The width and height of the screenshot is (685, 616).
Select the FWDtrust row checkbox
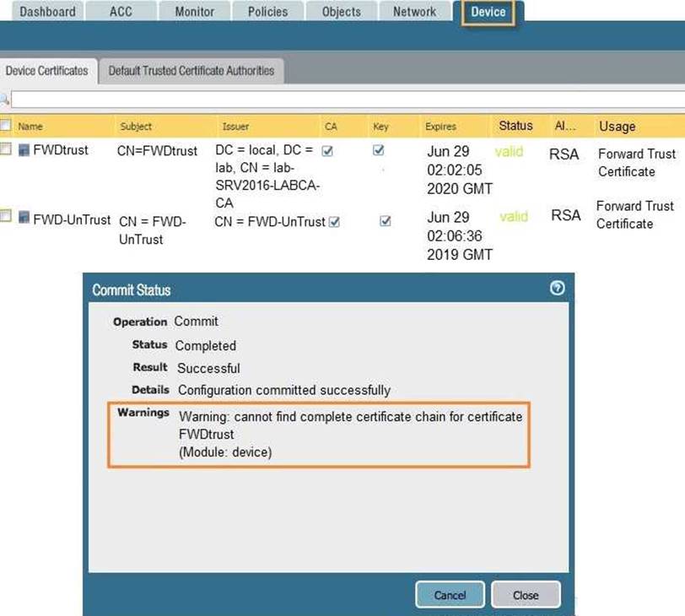tap(6, 150)
